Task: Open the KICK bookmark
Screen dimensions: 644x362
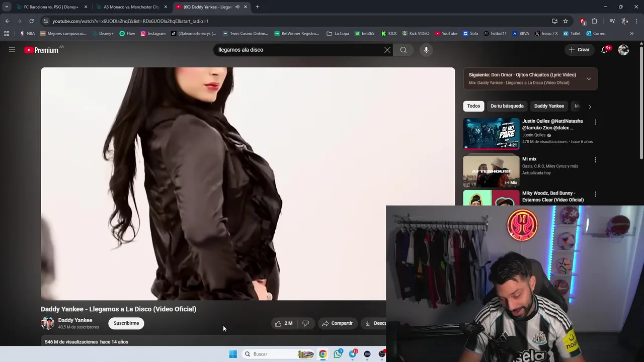Action: click(389, 34)
